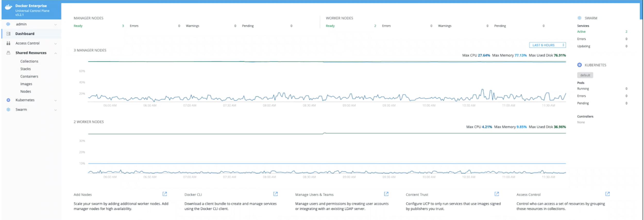Click worker nodes Ready status
The height and width of the screenshot is (220, 644).
pos(330,26)
